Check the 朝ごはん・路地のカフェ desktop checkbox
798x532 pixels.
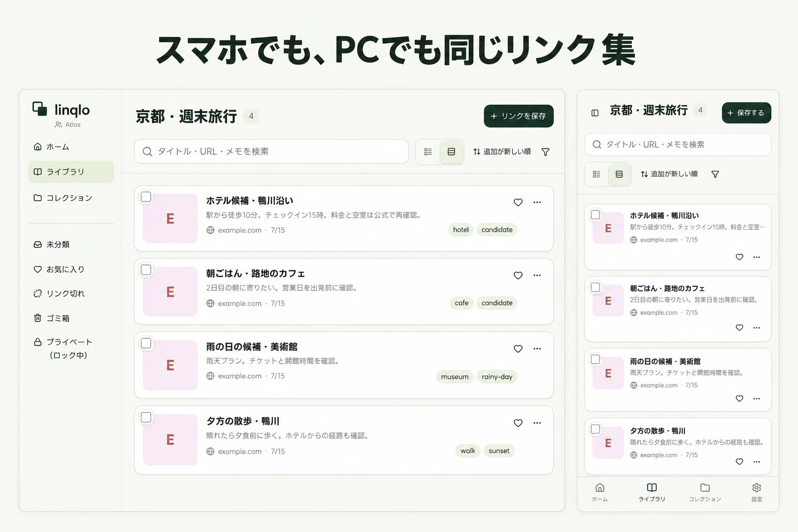(146, 270)
